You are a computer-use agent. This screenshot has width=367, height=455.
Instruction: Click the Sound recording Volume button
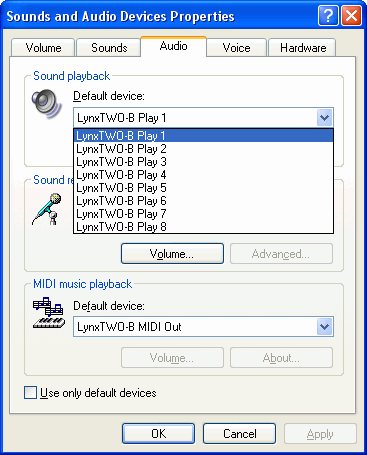(x=172, y=254)
